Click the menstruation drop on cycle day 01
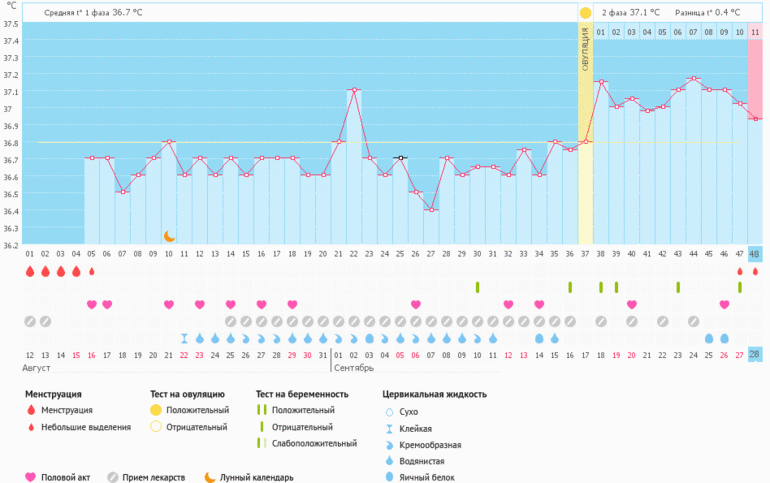 [30, 271]
